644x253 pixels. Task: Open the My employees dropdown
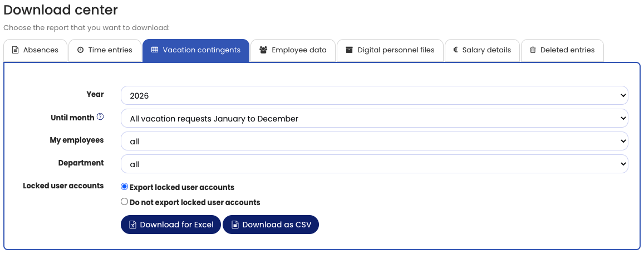point(374,142)
